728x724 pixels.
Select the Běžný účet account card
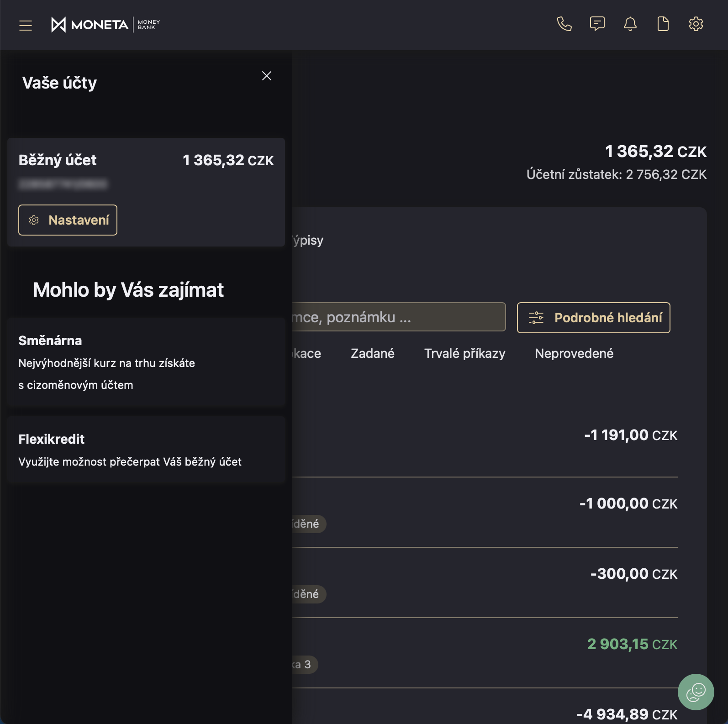click(146, 173)
